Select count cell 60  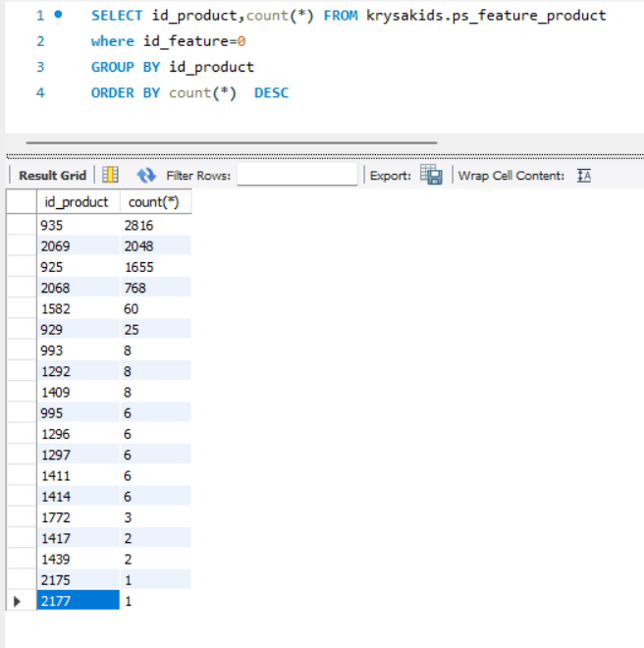point(156,308)
